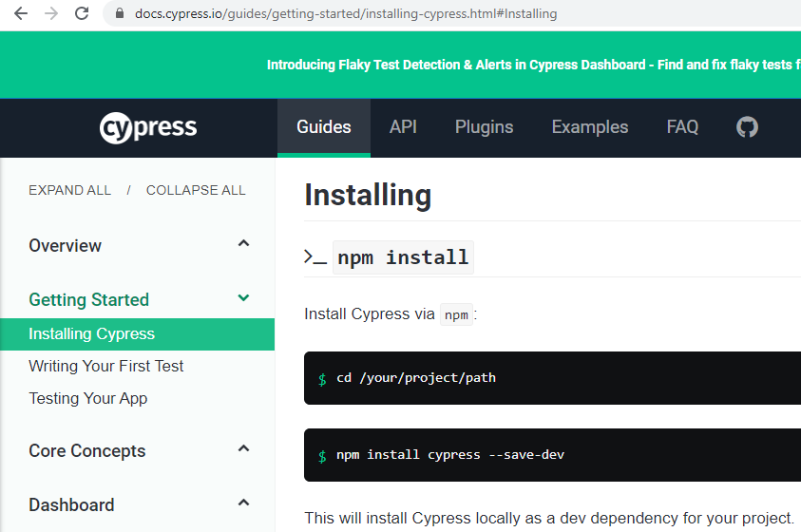Click the terminal prompt icon beside npm install

(315, 256)
